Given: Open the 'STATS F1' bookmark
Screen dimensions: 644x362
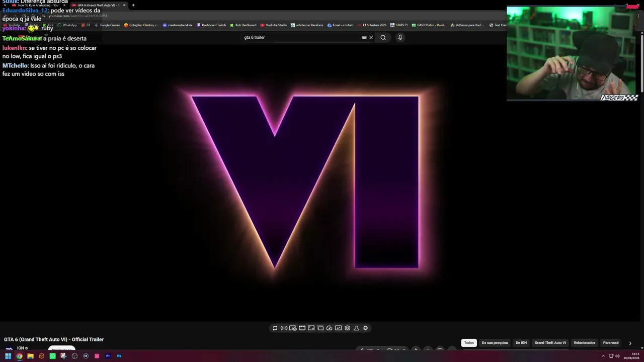Looking at the screenshot, I should pyautogui.click(x=399, y=25).
